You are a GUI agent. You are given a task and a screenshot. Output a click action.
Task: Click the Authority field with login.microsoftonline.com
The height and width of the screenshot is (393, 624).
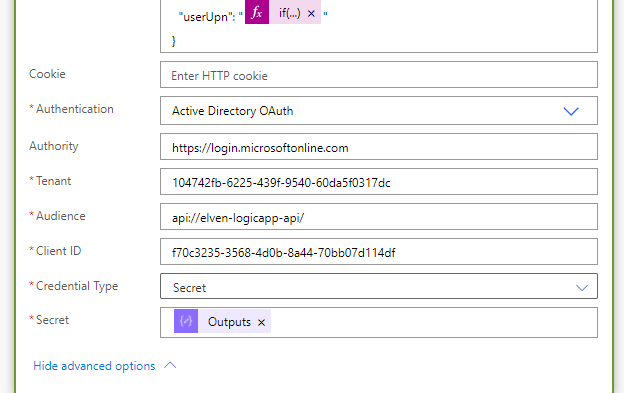pyautogui.click(x=378, y=147)
